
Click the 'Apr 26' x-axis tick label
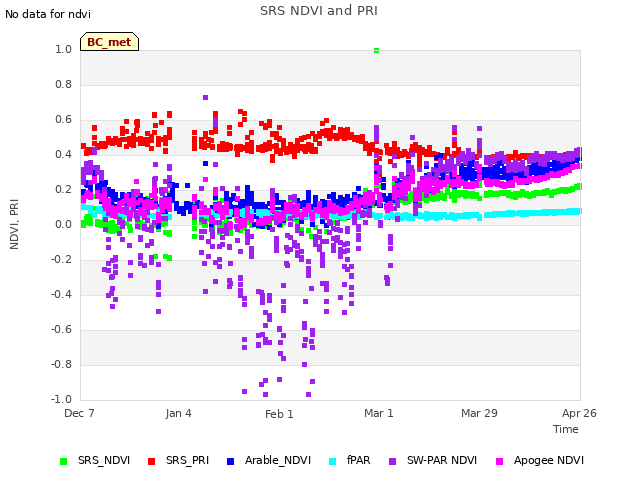pos(579,413)
